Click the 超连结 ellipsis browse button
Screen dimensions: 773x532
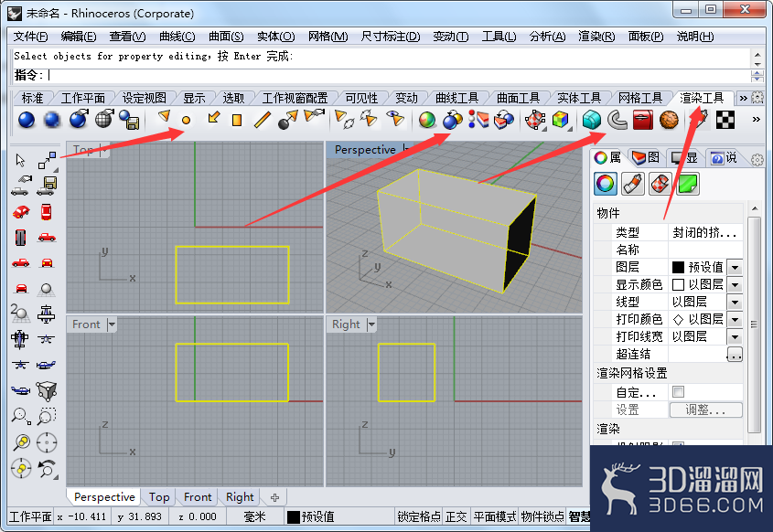735,355
